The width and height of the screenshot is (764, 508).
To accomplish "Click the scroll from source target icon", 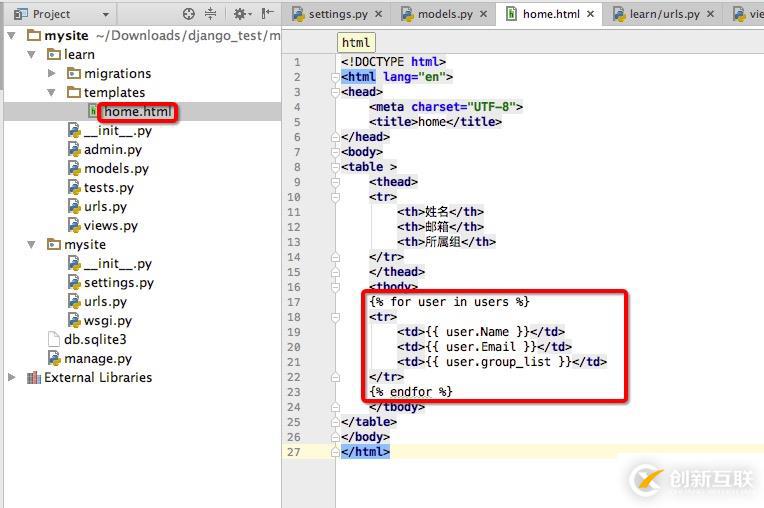I will 189,14.
